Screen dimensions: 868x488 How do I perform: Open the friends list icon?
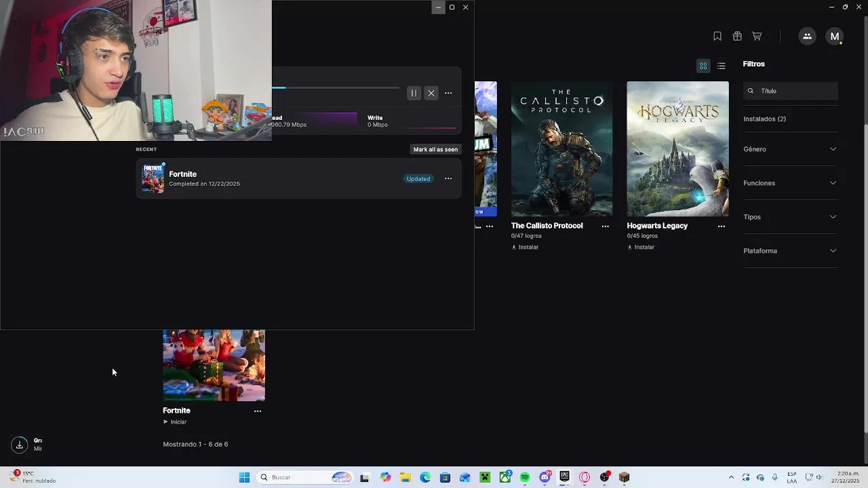(807, 37)
